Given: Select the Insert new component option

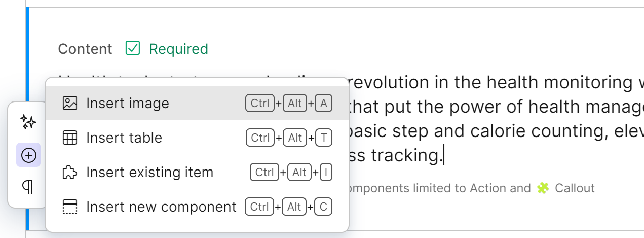Looking at the screenshot, I should pos(161,207).
